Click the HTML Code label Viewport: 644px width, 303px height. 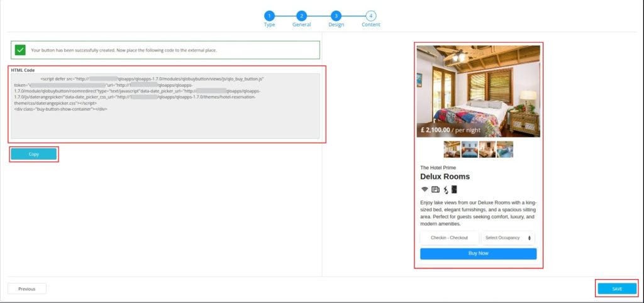point(23,70)
